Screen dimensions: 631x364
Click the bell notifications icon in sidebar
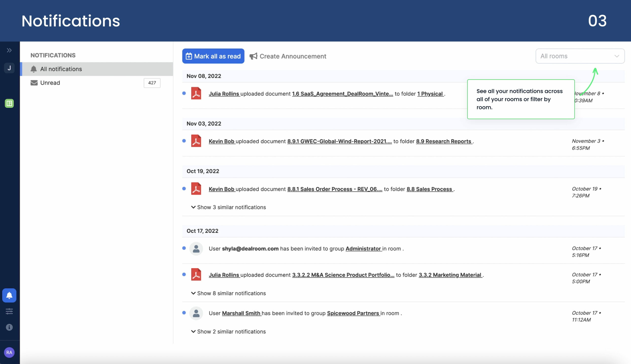(x=9, y=295)
